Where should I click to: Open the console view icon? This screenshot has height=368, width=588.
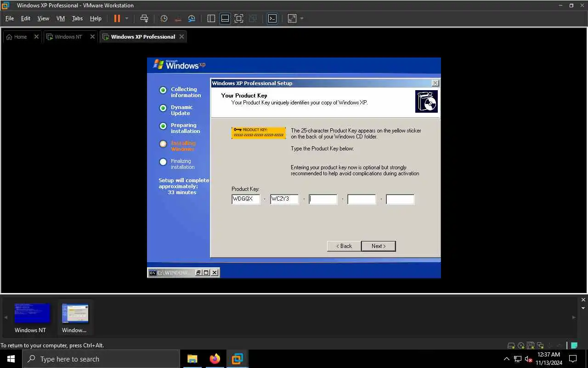(x=272, y=18)
